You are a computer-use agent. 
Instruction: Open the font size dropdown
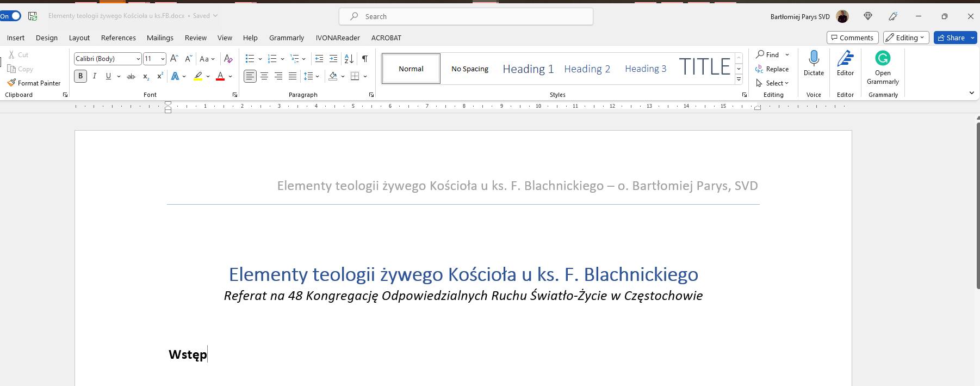pos(163,59)
